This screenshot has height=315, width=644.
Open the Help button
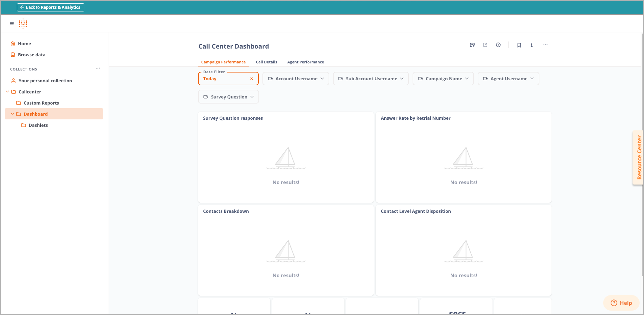click(621, 303)
